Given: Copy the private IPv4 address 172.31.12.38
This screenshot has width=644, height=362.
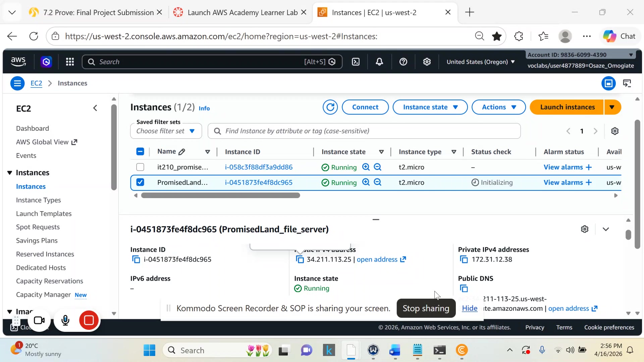Looking at the screenshot, I should click(x=464, y=259).
